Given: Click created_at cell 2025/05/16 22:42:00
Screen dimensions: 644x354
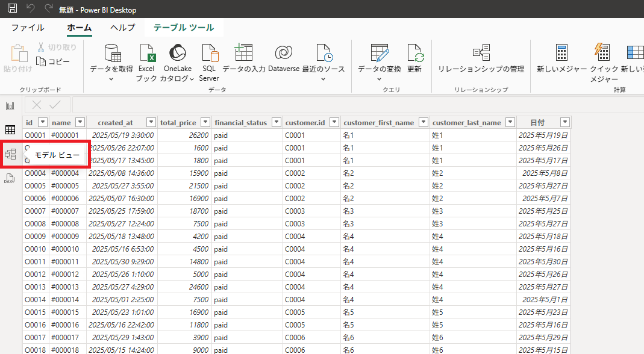Looking at the screenshot, I should click(x=121, y=325).
